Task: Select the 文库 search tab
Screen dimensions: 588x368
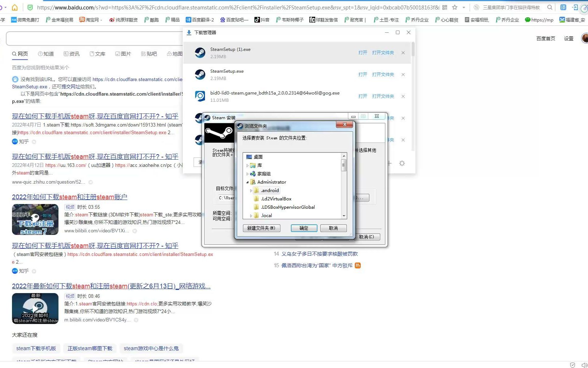Action: point(98,54)
